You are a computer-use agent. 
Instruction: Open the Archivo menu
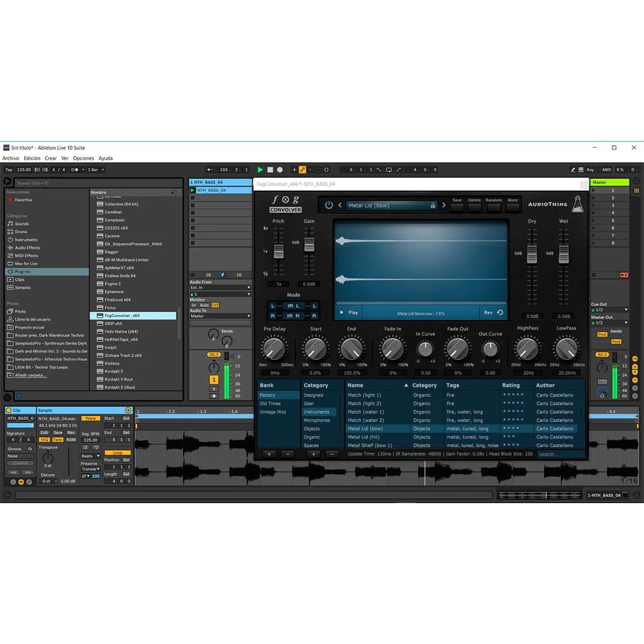[x=11, y=158]
